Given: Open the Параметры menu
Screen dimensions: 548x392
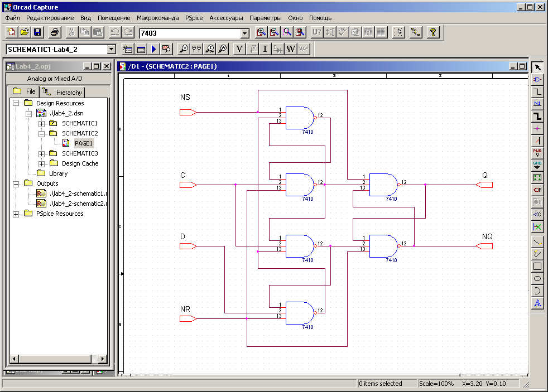Looking at the screenshot, I should point(266,18).
